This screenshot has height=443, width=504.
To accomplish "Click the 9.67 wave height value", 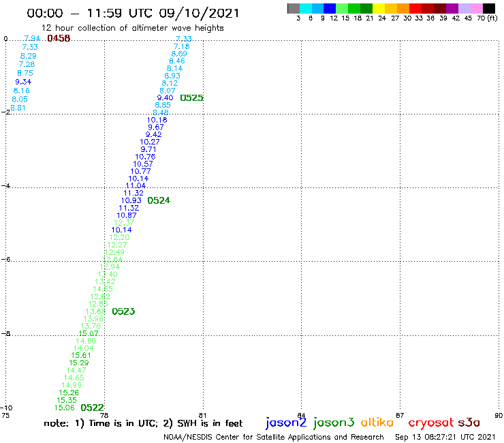I will (156, 127).
